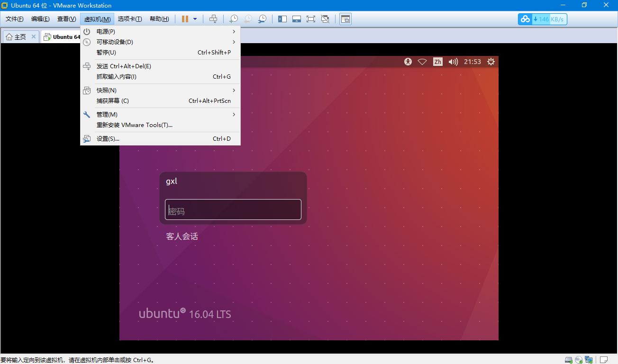Expand the 可移动设备(D) submenu
The image size is (618, 364).
[160, 42]
